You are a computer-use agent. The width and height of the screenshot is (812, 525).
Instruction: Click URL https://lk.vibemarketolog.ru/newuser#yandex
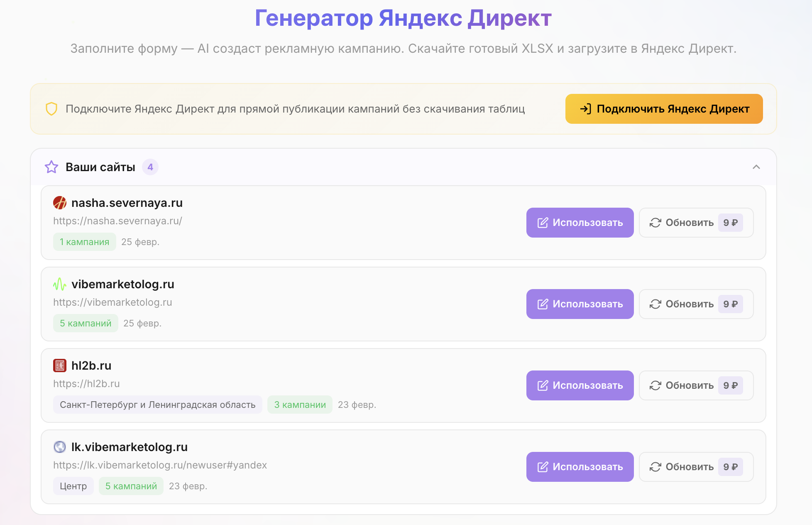pyautogui.click(x=160, y=465)
